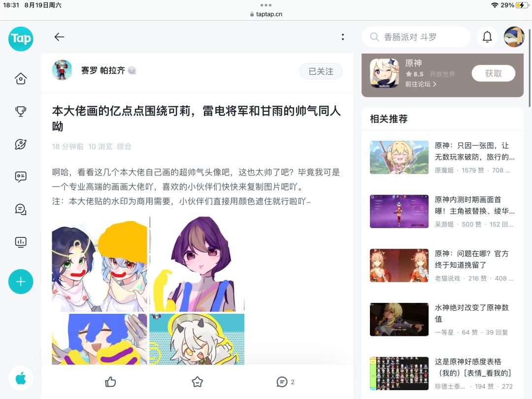Open thumbnail of 问题在哪 post
532x399 pixels.
coord(399,266)
